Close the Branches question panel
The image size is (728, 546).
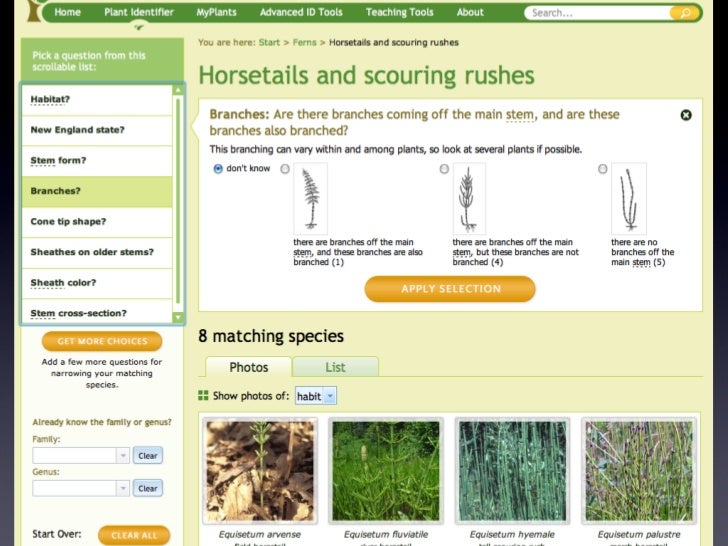pyautogui.click(x=686, y=115)
